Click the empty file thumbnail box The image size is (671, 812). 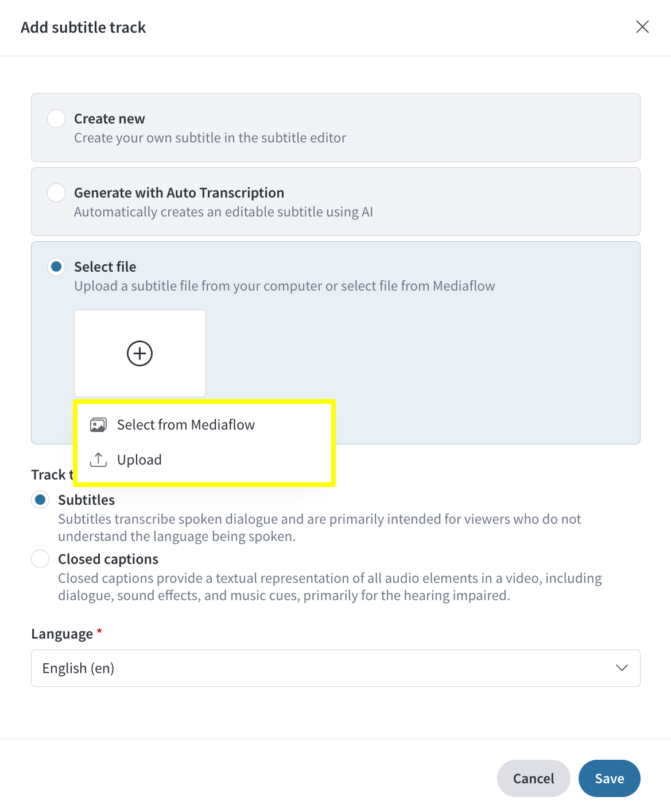[140, 353]
